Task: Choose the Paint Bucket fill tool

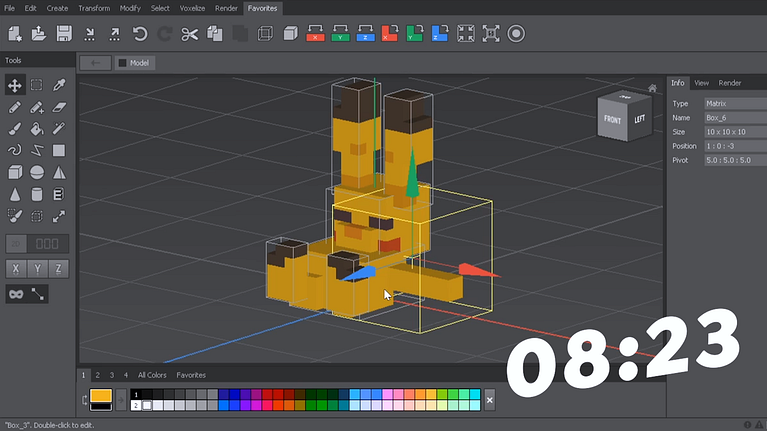Action: click(37, 129)
